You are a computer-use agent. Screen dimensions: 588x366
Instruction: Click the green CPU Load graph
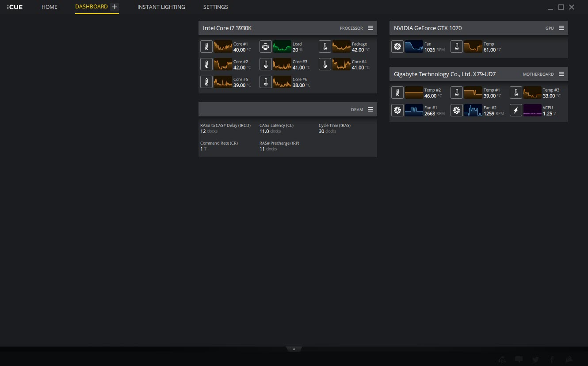[282, 46]
